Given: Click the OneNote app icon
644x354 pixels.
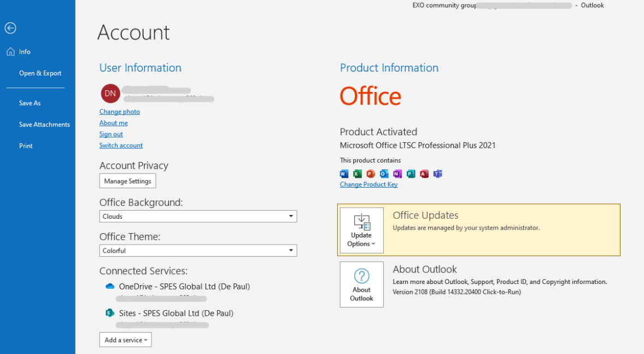Looking at the screenshot, I should (397, 174).
